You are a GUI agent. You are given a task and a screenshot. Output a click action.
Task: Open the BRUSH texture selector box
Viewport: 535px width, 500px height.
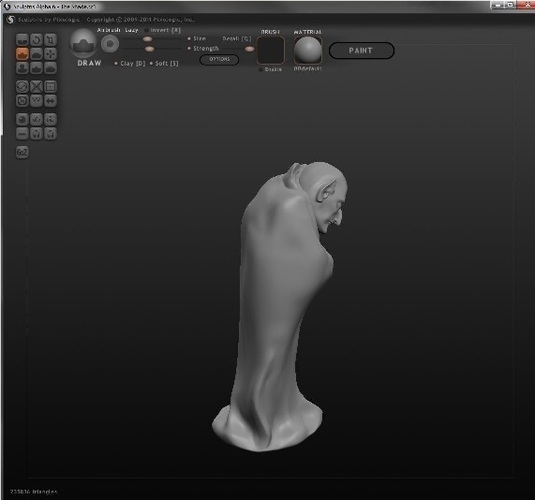coord(271,51)
